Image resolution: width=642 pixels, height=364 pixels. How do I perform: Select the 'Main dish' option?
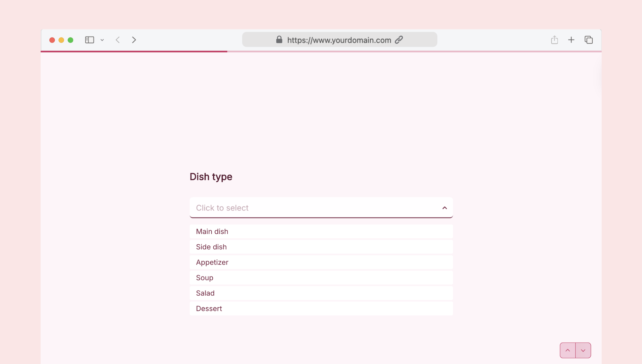(321, 232)
